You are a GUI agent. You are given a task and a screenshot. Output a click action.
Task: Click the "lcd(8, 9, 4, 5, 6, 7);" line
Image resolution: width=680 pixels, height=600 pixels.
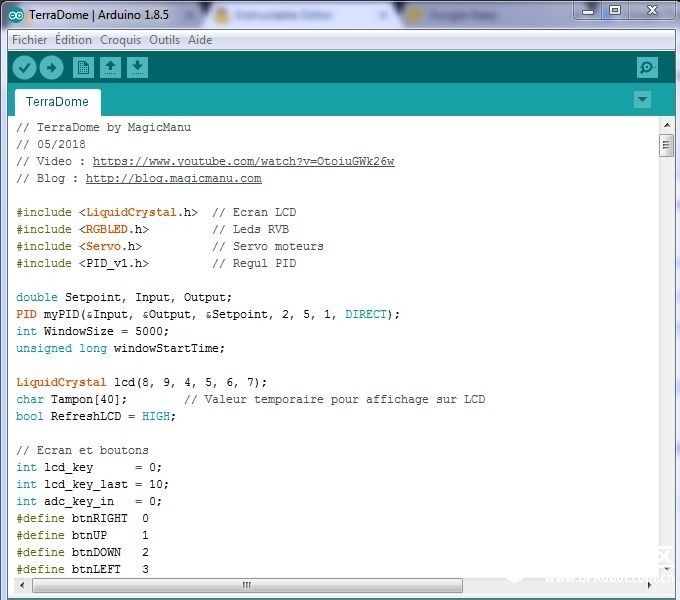coord(141,382)
